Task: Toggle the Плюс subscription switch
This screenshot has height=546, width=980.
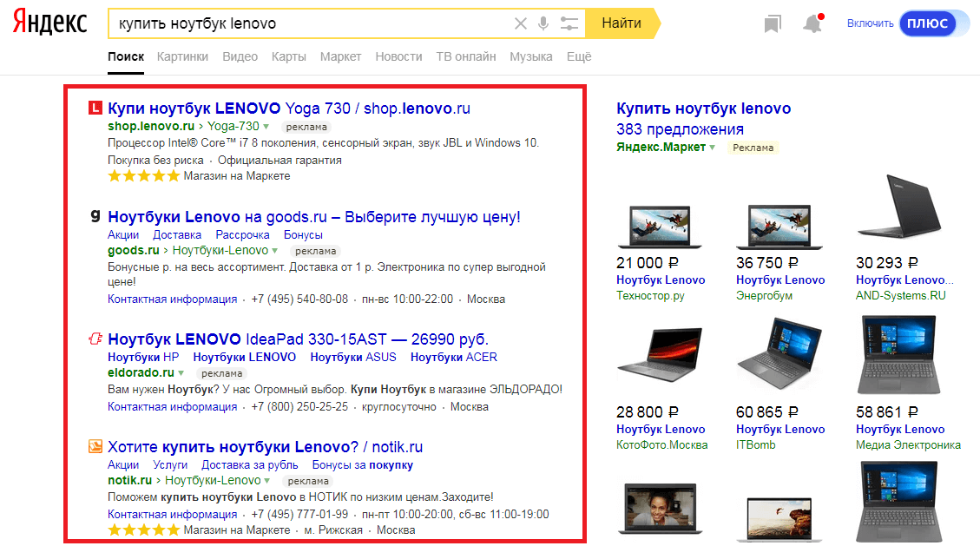Action: pyautogui.click(x=927, y=23)
